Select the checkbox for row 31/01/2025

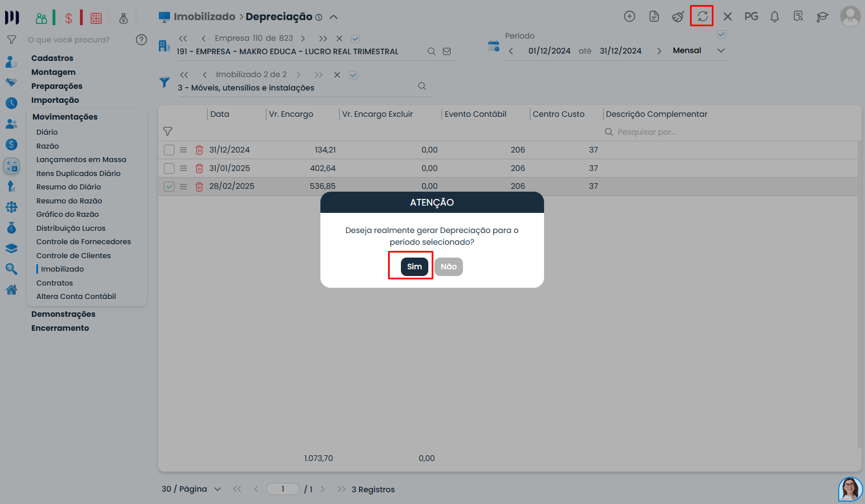169,168
